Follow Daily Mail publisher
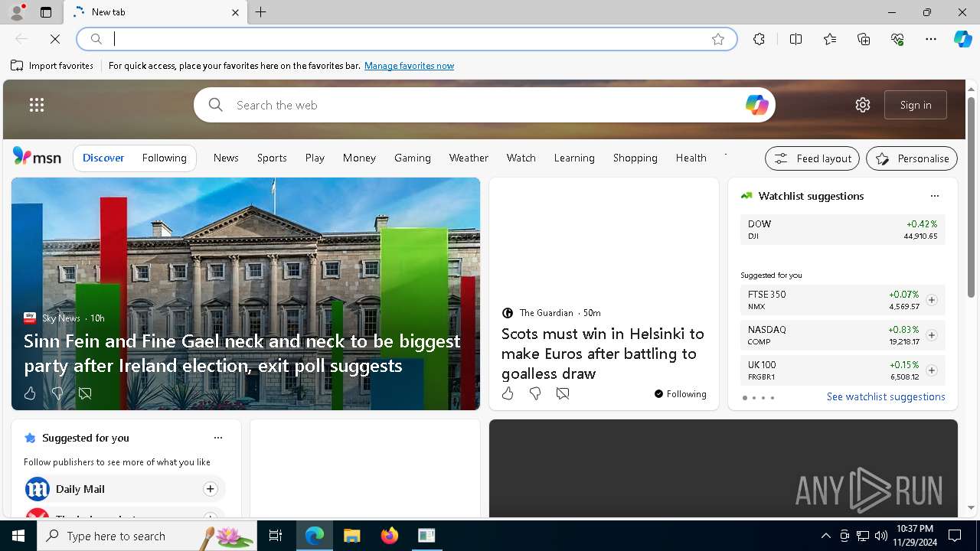The width and height of the screenshot is (980, 551). coord(210,489)
